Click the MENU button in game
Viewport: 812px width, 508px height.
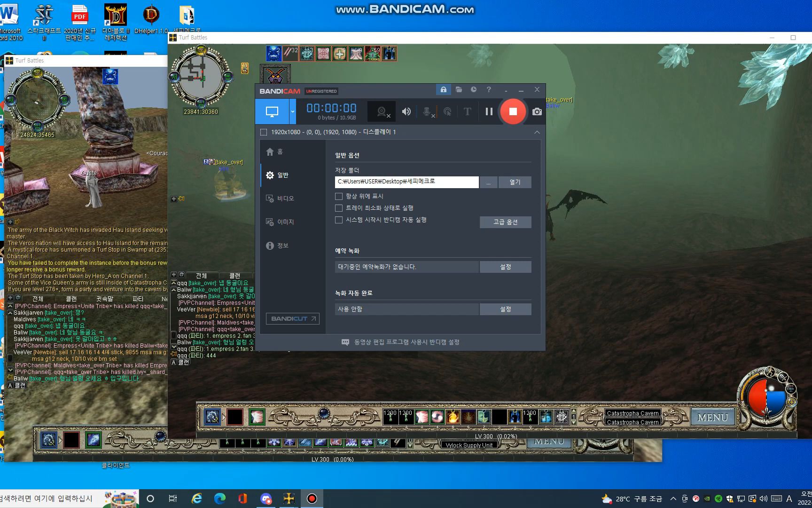tap(712, 417)
